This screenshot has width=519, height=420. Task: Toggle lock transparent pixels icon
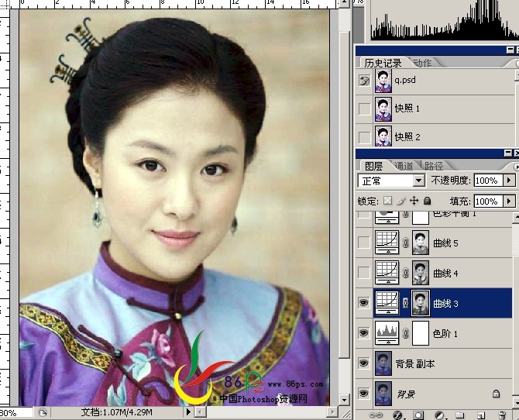click(387, 201)
